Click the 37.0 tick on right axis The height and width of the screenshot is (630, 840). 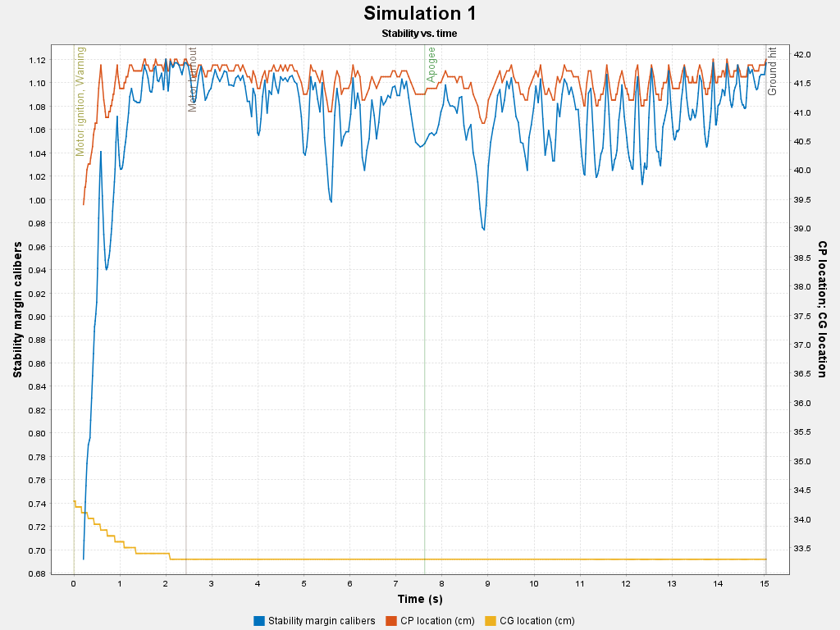pos(803,345)
